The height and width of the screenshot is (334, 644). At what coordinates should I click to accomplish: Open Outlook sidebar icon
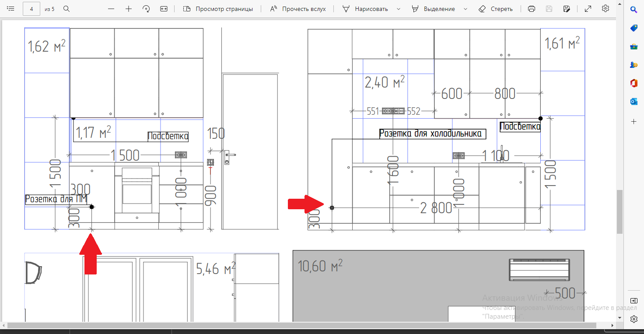(633, 101)
